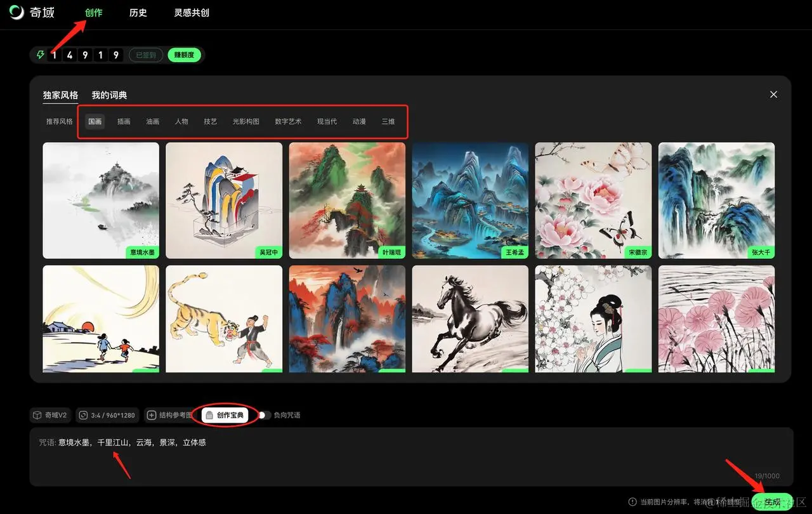Screen dimensions: 812x514
Task: Pick the 意境水墨 style thumbnail
Action: [101, 200]
